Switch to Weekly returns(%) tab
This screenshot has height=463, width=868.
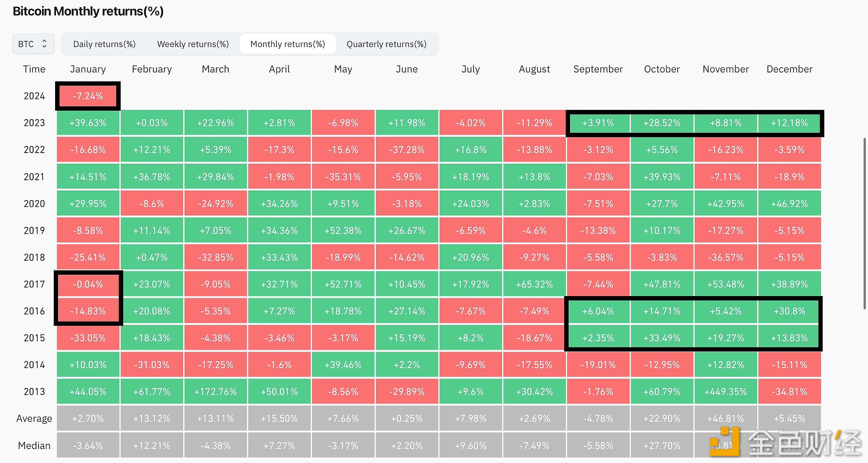click(193, 44)
